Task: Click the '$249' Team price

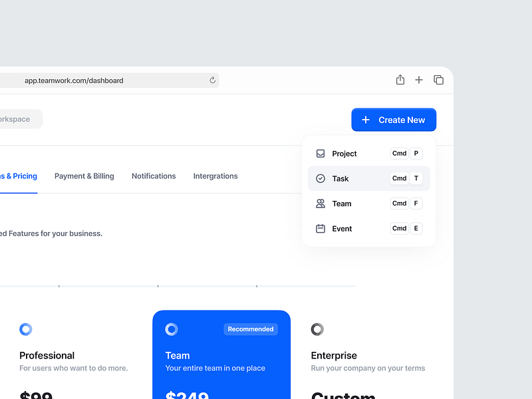Action: pyautogui.click(x=187, y=395)
